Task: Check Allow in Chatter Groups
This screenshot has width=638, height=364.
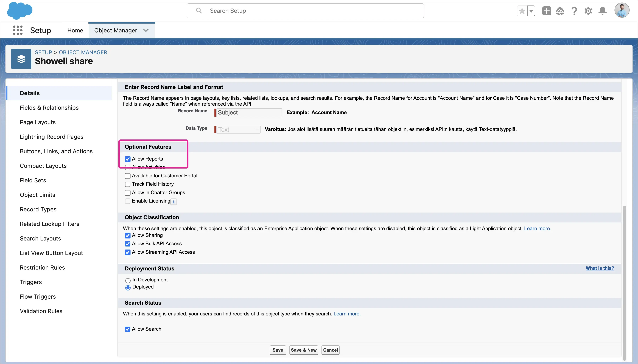Action: click(127, 193)
